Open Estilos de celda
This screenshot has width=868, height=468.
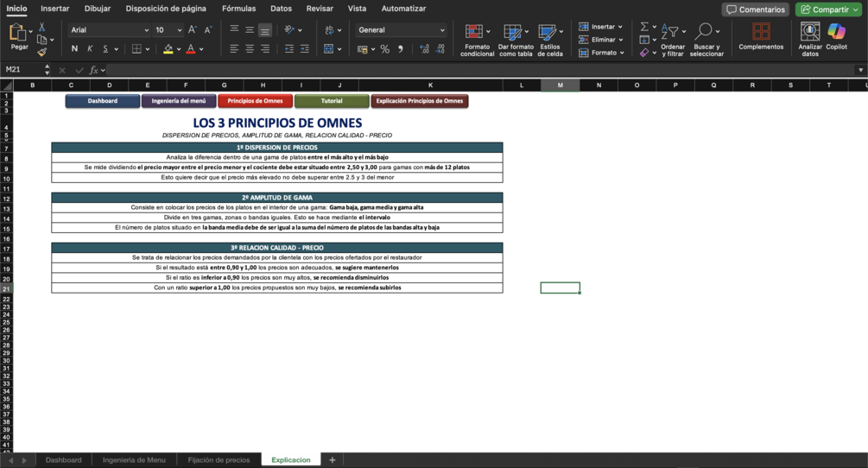click(x=549, y=40)
